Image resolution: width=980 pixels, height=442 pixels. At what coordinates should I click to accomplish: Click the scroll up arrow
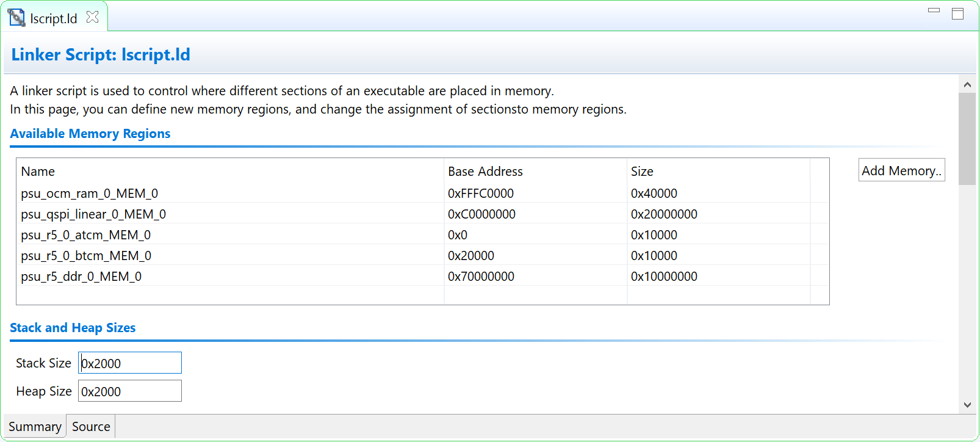tap(967, 84)
